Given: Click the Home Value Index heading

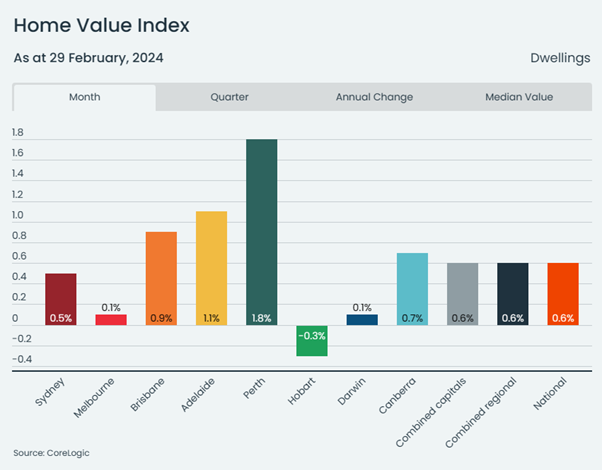Looking at the screenshot, I should (x=101, y=24).
